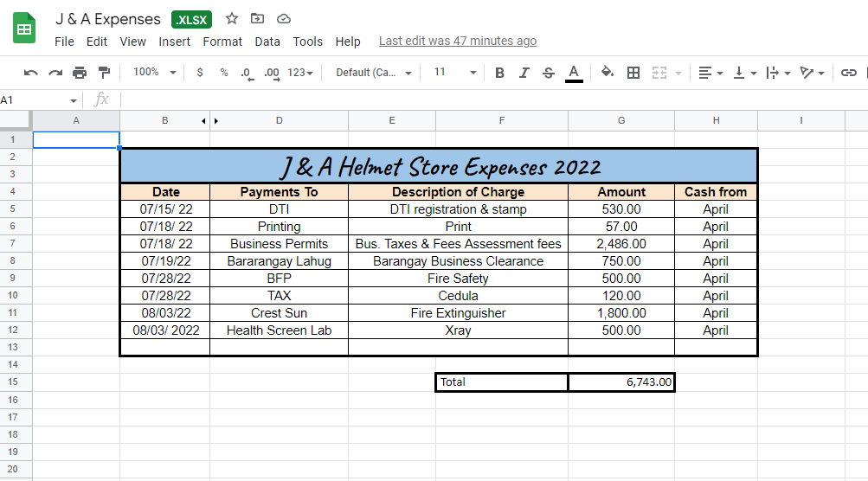Open the Format menu

(x=222, y=42)
